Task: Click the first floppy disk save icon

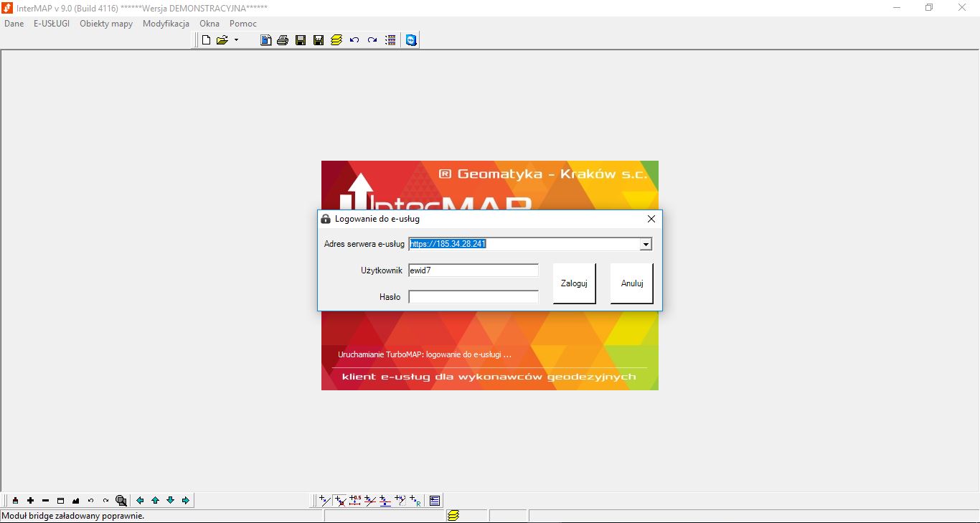Action: click(301, 40)
